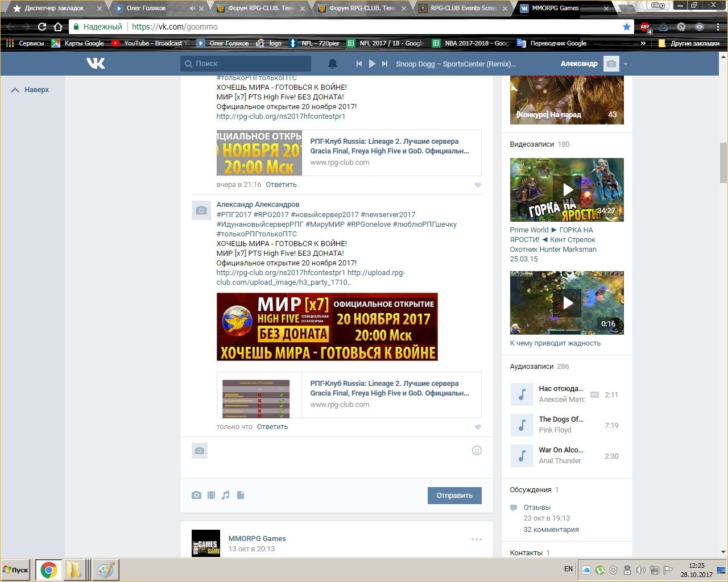This screenshot has width=728, height=582.
Task: Open the file explorer taskbar icon
Action: pyautogui.click(x=75, y=570)
